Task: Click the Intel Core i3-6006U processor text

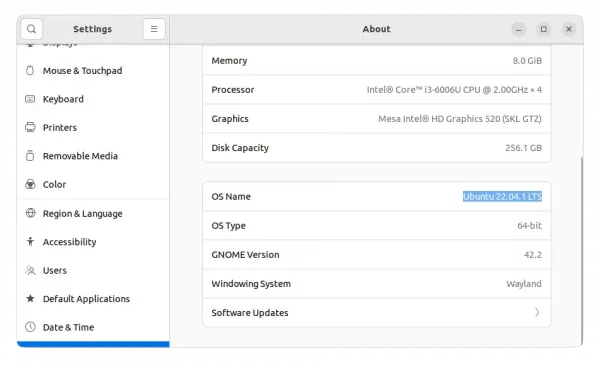Action: point(454,90)
